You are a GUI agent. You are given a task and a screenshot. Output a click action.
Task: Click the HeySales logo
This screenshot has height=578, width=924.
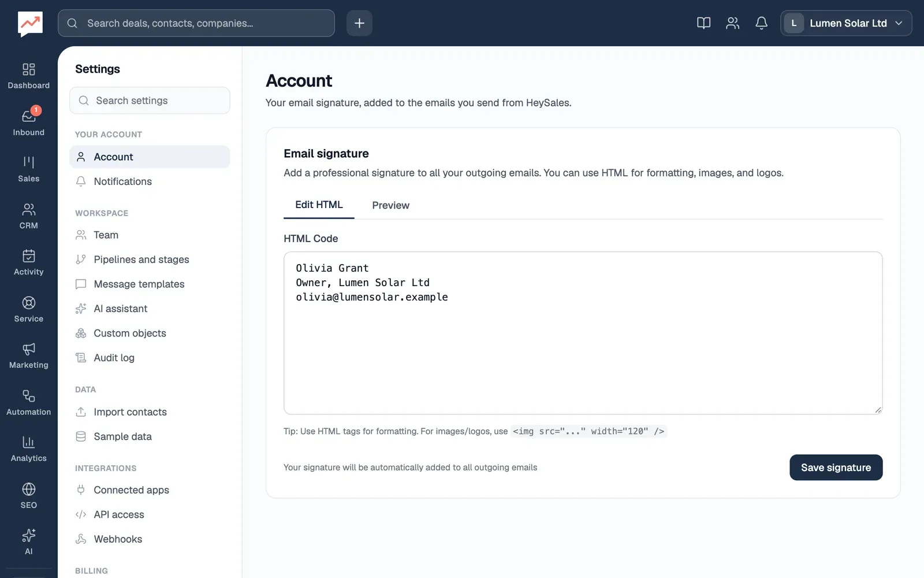tap(30, 24)
